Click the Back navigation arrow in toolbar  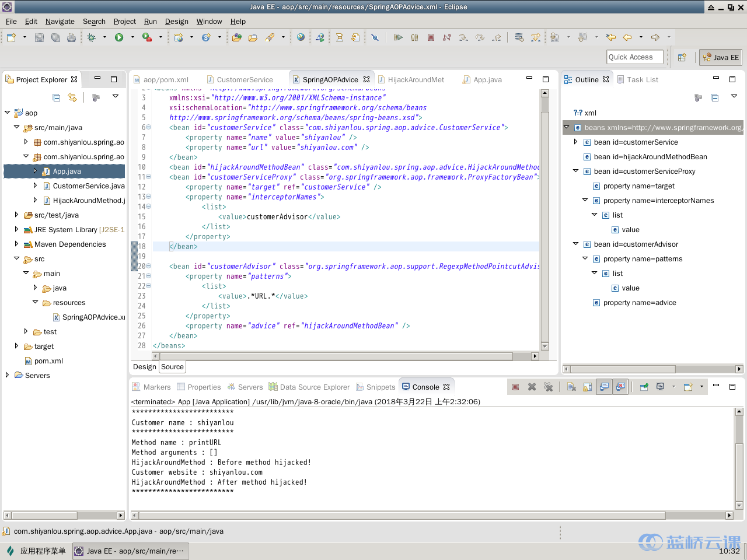627,37
